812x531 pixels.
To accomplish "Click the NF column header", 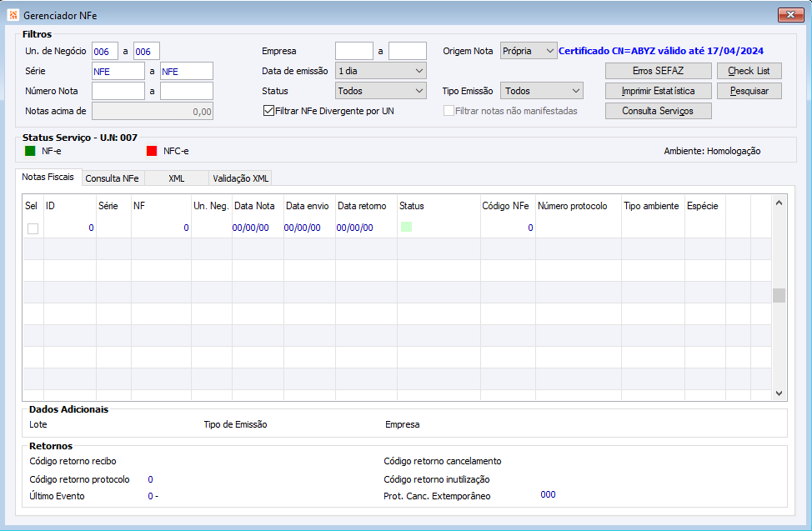I will point(161,206).
